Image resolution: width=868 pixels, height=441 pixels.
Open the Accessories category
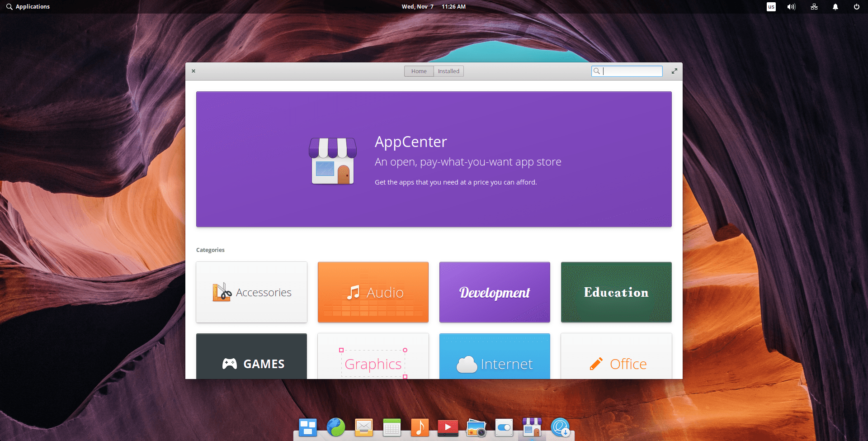pos(251,292)
